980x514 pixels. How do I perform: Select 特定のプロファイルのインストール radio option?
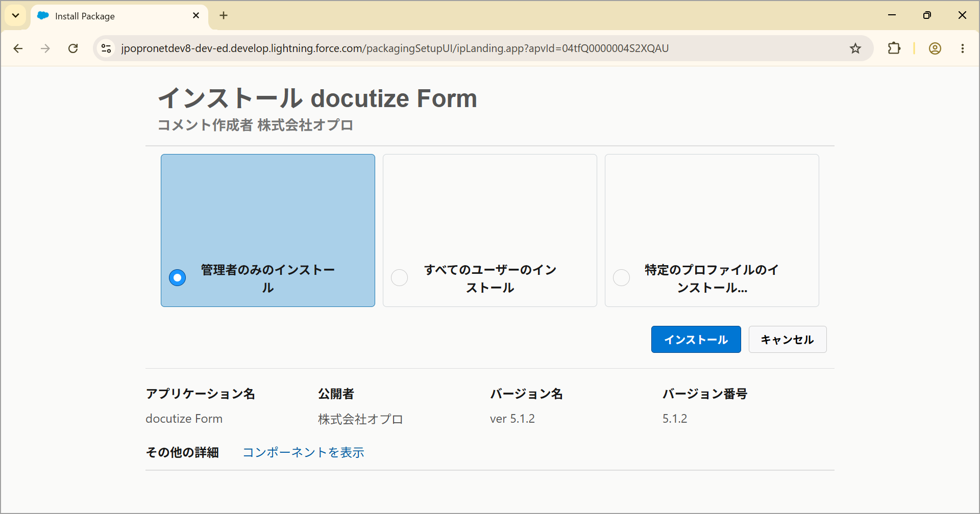tap(621, 278)
